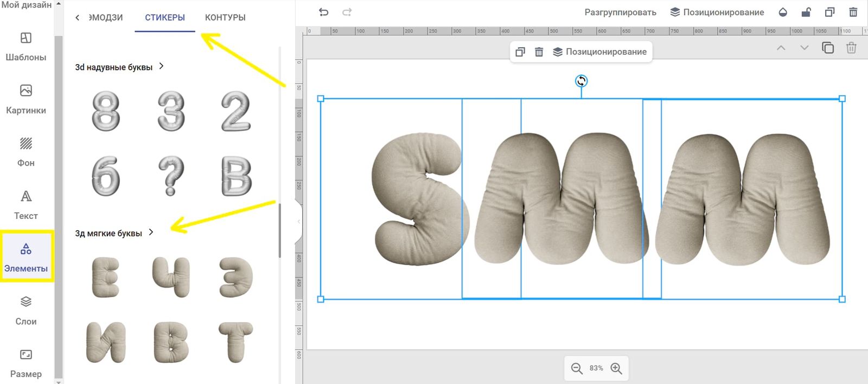Image resolution: width=868 pixels, height=384 pixels.
Task: Switch to the КОНТУРЫ tab
Action: [x=225, y=17]
